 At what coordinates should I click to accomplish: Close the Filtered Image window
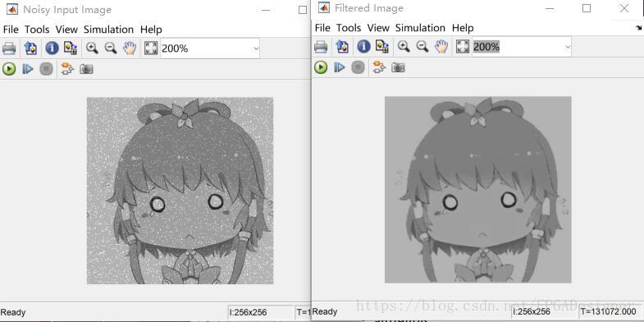point(624,8)
